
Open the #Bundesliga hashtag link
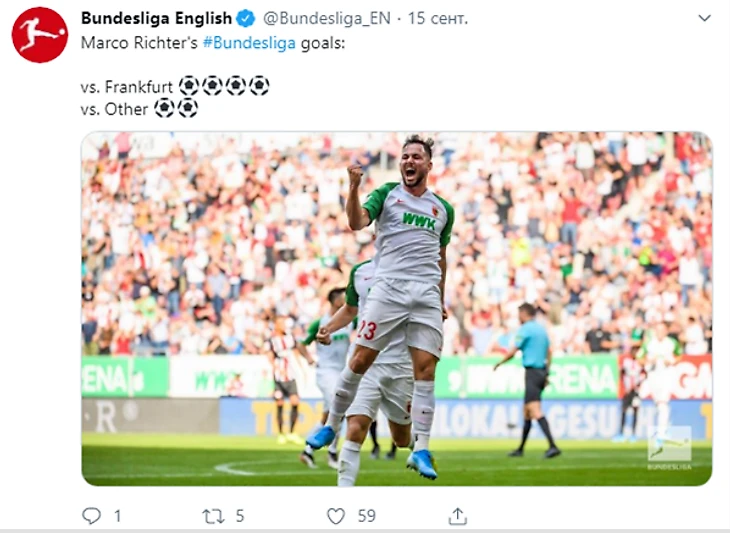click(x=249, y=43)
